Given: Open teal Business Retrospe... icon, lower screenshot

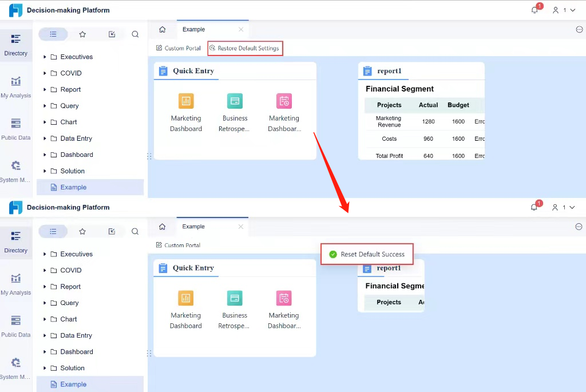Looking at the screenshot, I should coord(235,298).
